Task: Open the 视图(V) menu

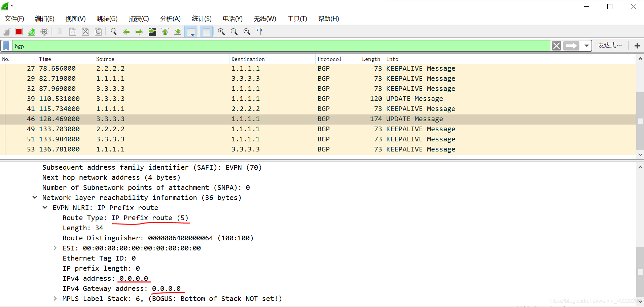Action: pyautogui.click(x=75, y=19)
